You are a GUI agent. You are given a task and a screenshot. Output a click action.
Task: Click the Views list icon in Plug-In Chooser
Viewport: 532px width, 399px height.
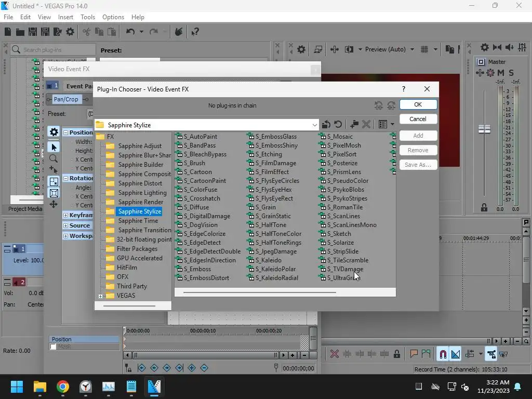pos(383,125)
